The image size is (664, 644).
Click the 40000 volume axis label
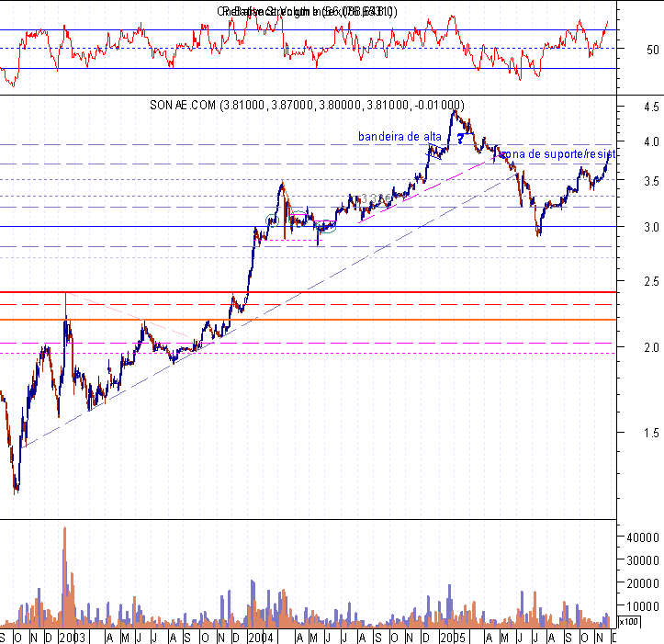click(x=643, y=537)
